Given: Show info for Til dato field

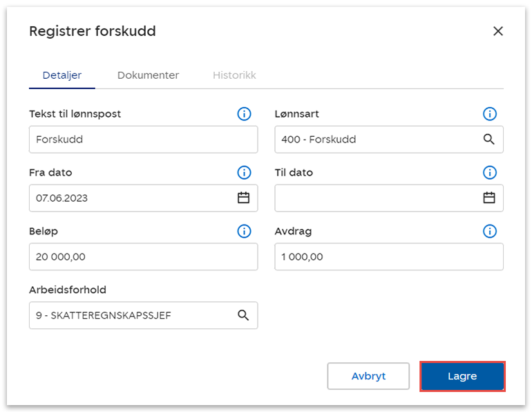Looking at the screenshot, I should point(489,173).
